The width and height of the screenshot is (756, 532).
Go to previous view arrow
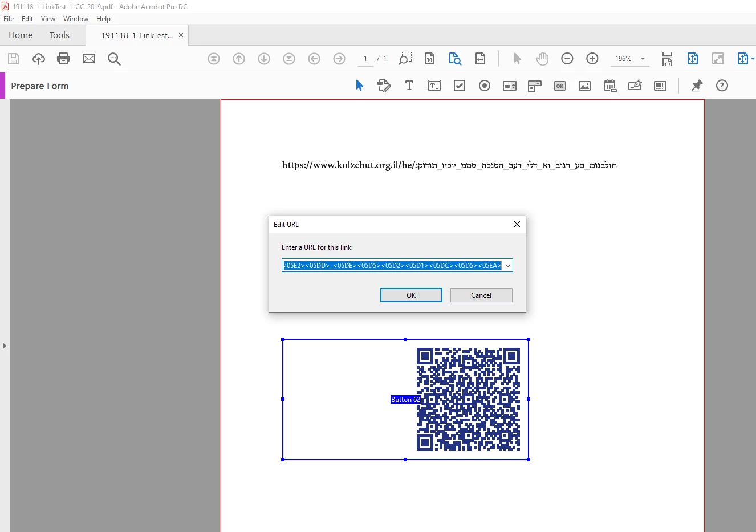coord(314,59)
